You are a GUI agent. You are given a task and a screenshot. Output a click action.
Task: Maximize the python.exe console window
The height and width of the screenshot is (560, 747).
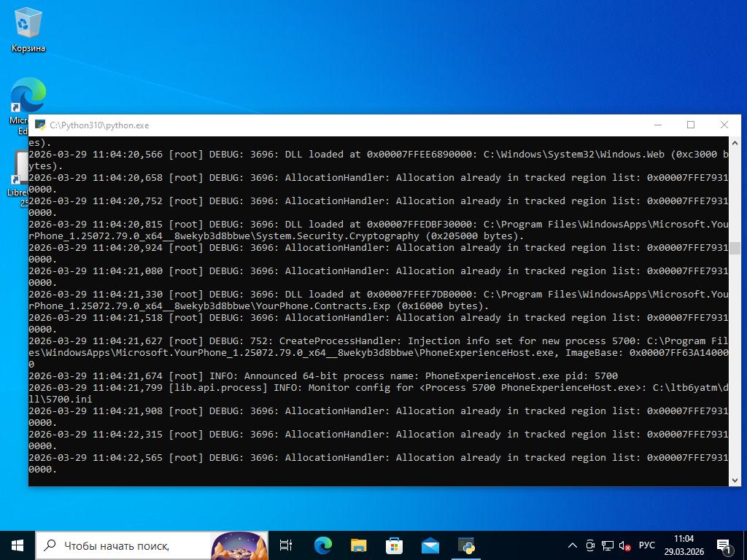(691, 125)
